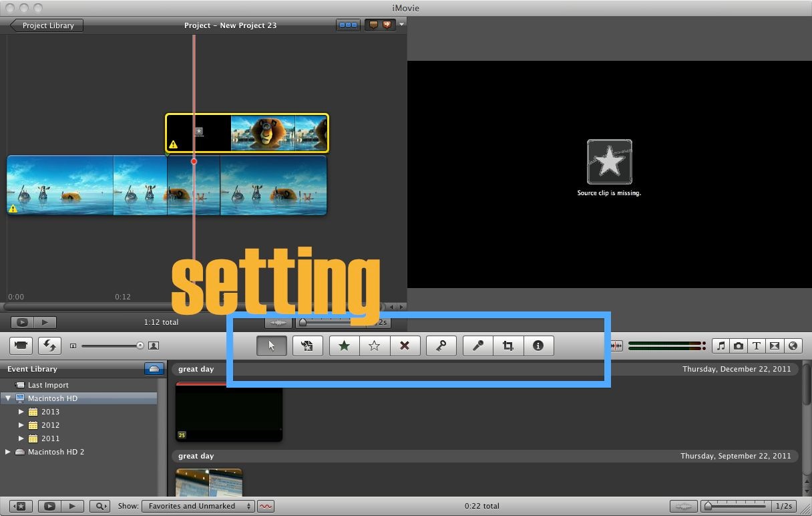812x516 pixels.
Task: Open the transitions browser
Action: 775,346
